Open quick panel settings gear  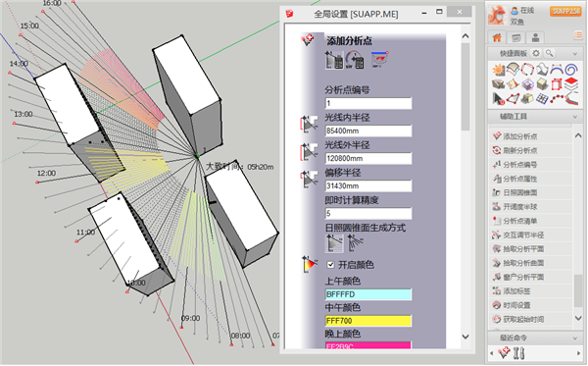(x=536, y=53)
